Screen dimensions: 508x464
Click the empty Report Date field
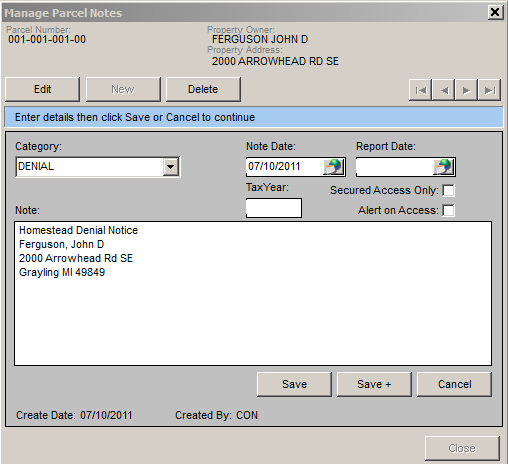395,167
